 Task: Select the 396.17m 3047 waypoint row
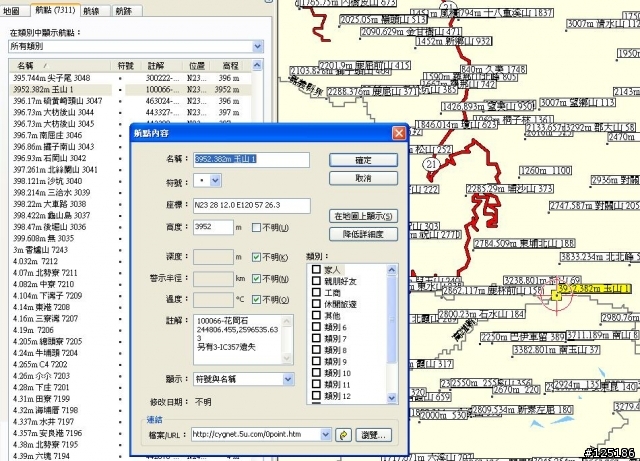pos(131,101)
